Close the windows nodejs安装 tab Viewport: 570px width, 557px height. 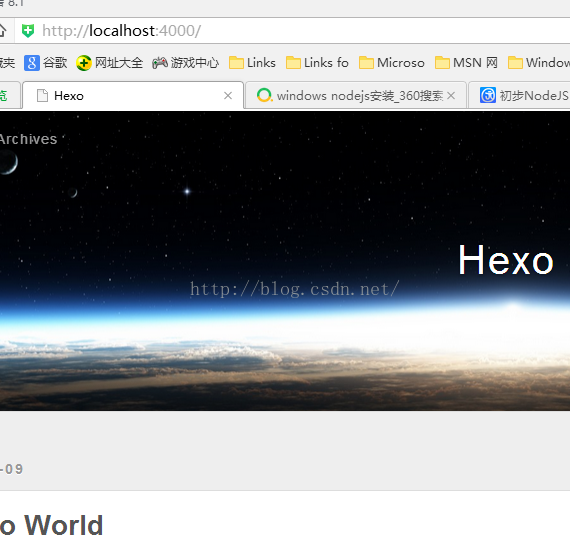pos(451,96)
